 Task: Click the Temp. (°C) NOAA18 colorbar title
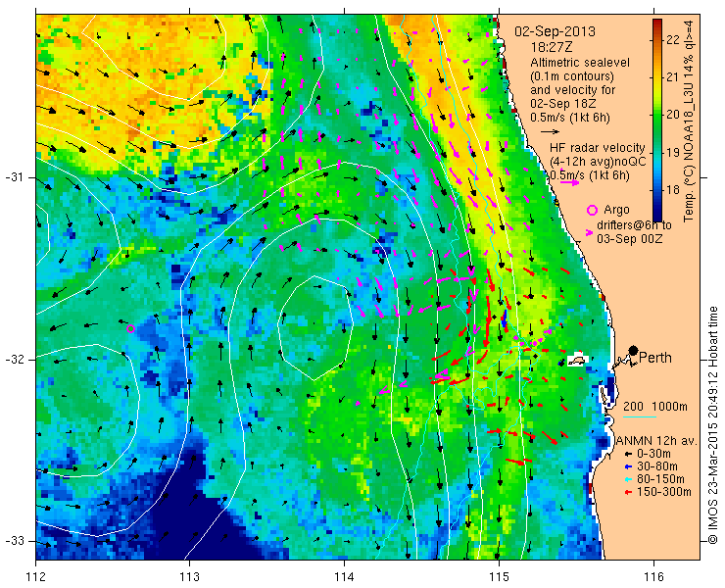pyautogui.click(x=689, y=121)
